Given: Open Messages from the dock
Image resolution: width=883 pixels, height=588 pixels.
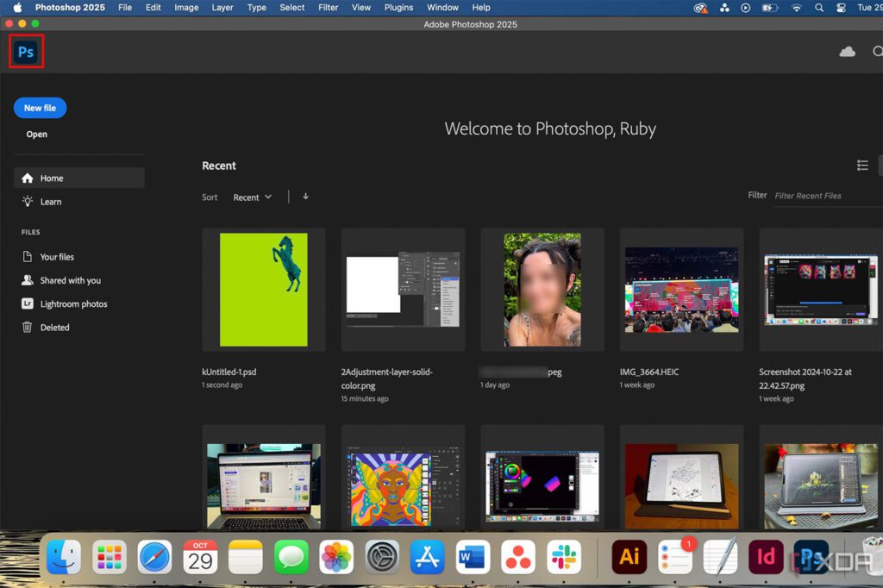Looking at the screenshot, I should pyautogui.click(x=291, y=557).
